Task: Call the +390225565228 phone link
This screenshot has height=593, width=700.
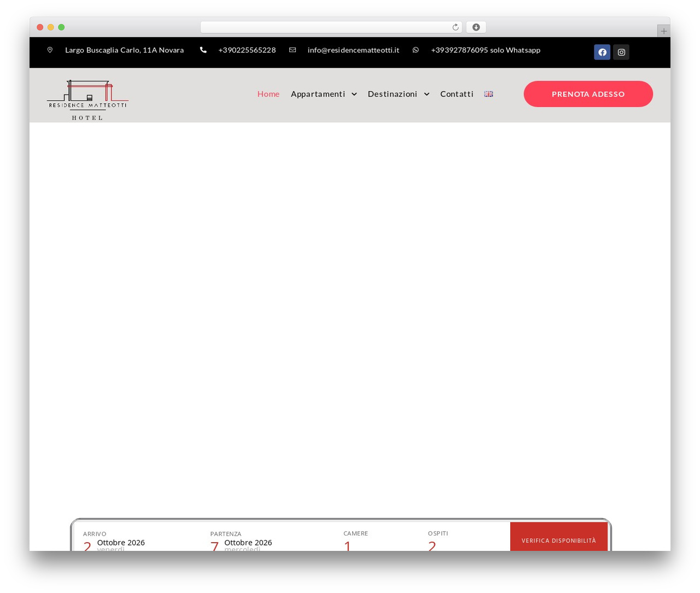Action: [247, 50]
